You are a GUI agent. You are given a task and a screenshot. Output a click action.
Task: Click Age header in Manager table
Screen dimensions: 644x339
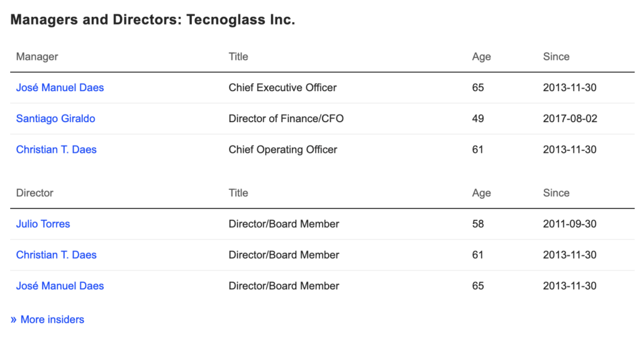481,57
